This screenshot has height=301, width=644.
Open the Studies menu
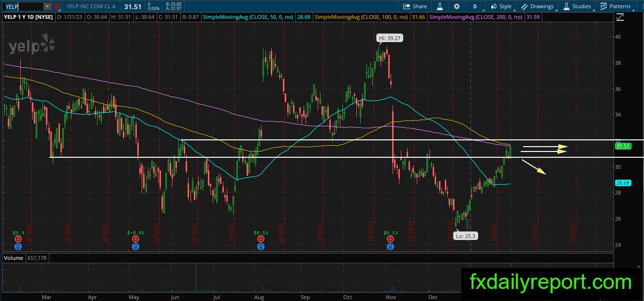576,6
